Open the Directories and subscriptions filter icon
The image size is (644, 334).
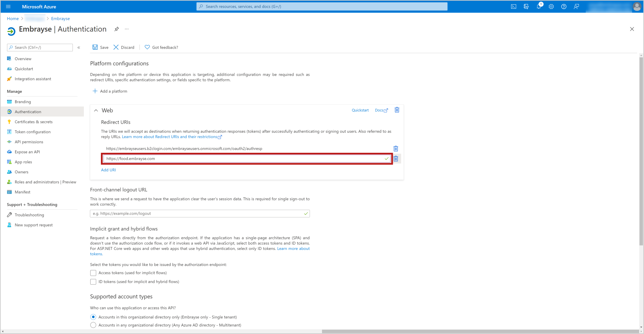pyautogui.click(x=526, y=6)
